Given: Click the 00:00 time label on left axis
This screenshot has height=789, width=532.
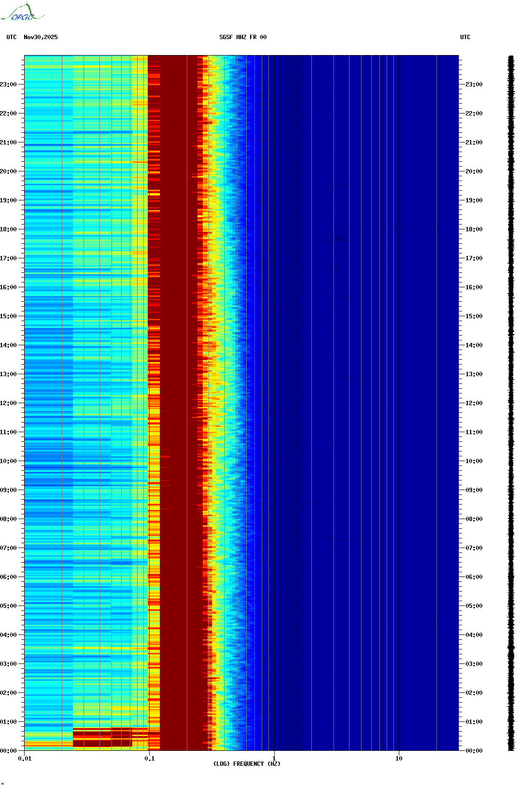Looking at the screenshot, I should pyautogui.click(x=8, y=751).
